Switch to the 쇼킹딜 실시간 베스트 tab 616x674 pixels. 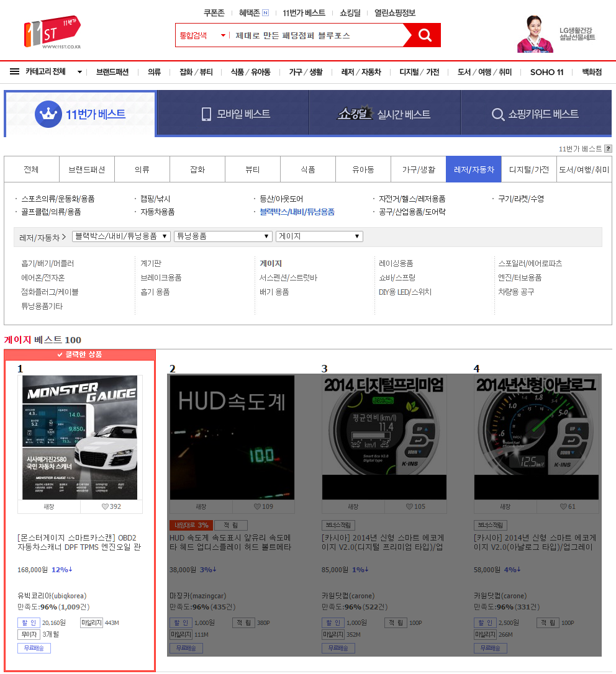point(384,114)
